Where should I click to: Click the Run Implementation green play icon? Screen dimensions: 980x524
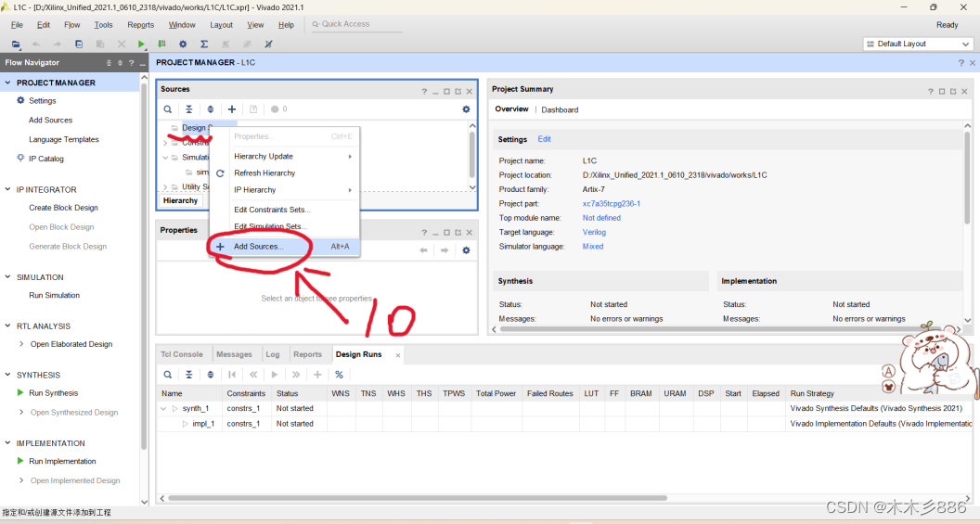[20, 460]
